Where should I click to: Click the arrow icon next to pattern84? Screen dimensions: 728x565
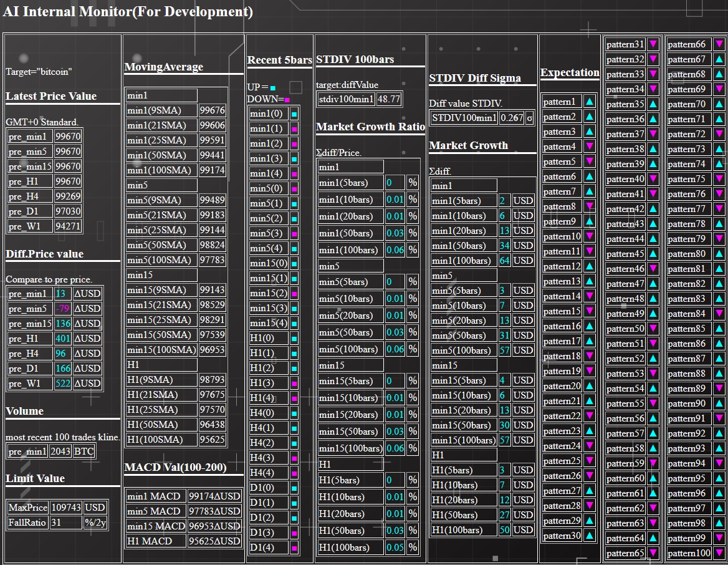click(719, 314)
